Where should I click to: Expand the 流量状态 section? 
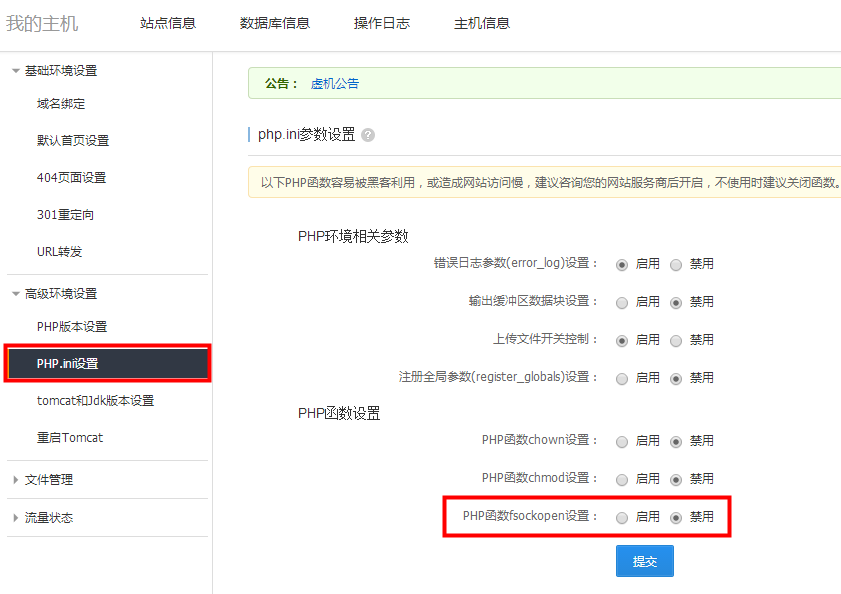tap(16, 518)
